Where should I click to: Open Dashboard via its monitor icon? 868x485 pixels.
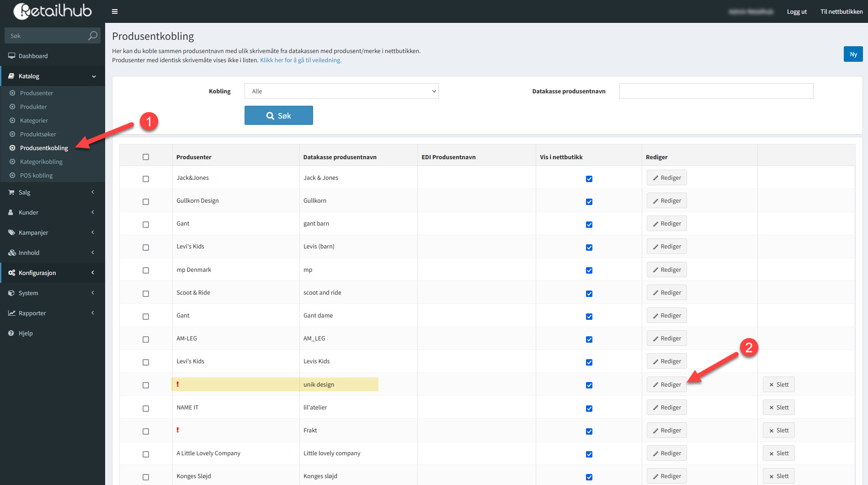pos(11,56)
